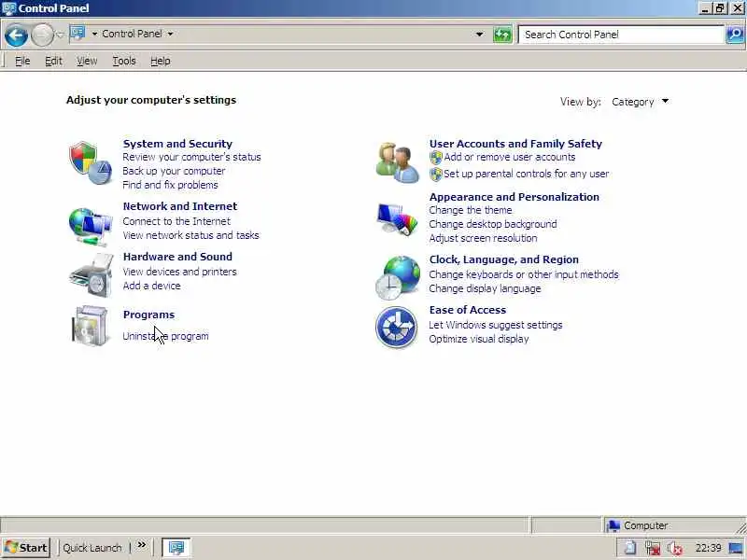Screen dimensions: 747x560
Task: Click Change display language link
Action: [485, 288]
